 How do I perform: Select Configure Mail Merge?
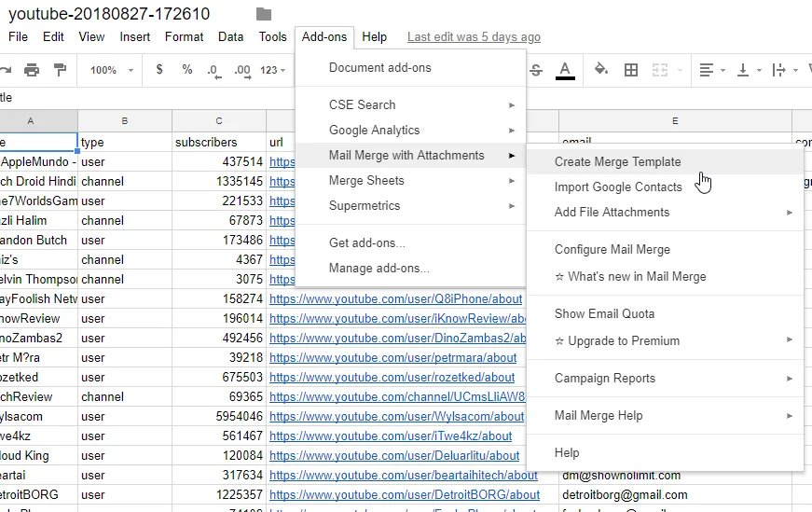pyautogui.click(x=666, y=249)
